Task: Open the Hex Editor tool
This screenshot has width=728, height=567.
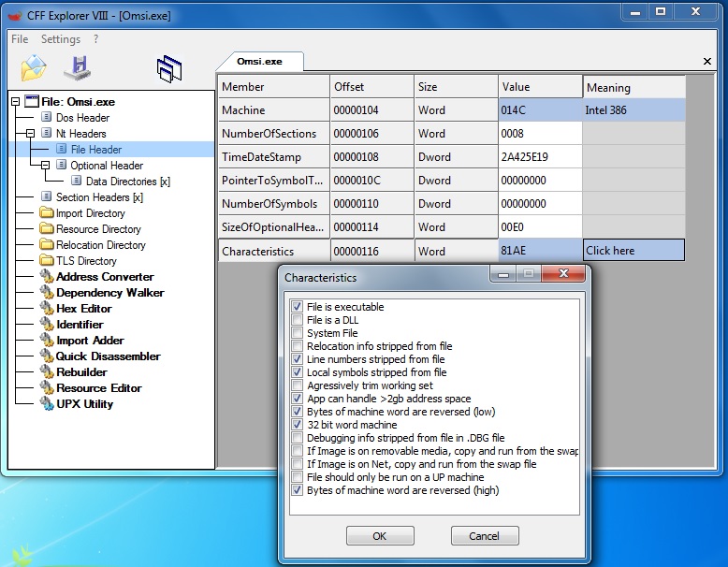Action: click(x=83, y=308)
